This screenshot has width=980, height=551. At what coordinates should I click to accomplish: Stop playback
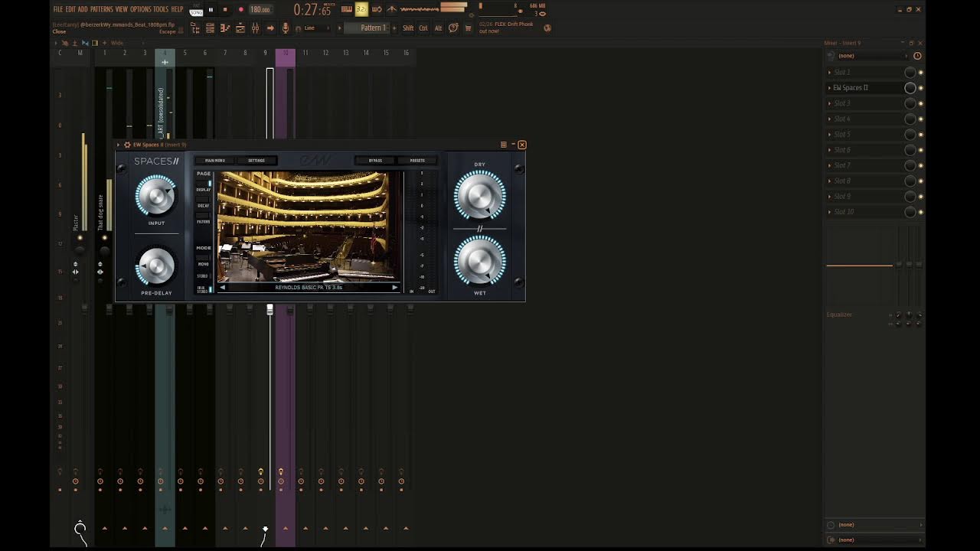[225, 9]
